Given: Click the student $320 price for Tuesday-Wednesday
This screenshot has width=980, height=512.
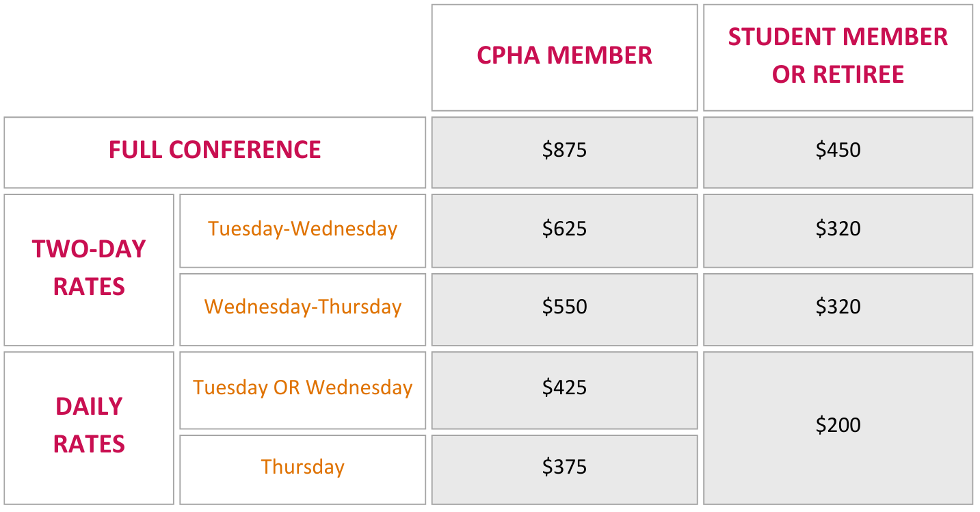Looking at the screenshot, I should click(838, 231).
